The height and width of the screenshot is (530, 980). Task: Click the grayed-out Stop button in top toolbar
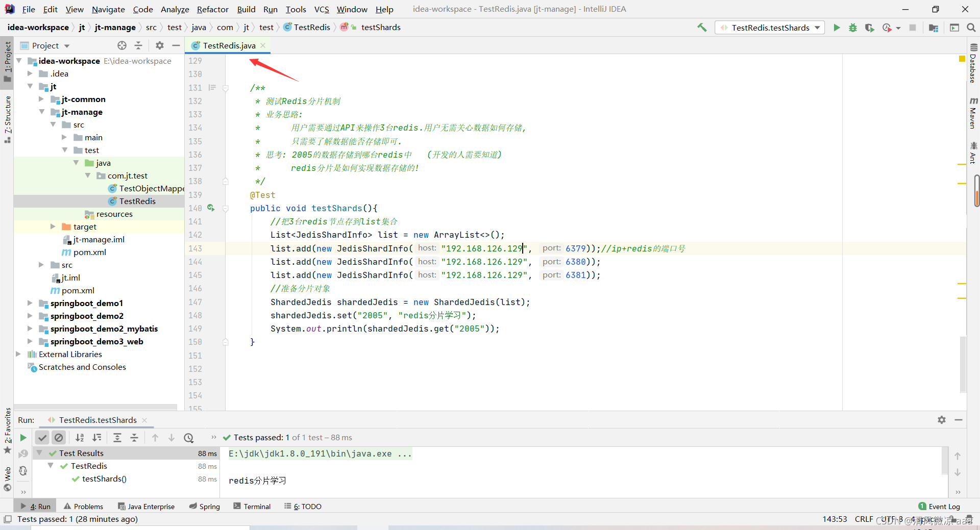point(913,28)
